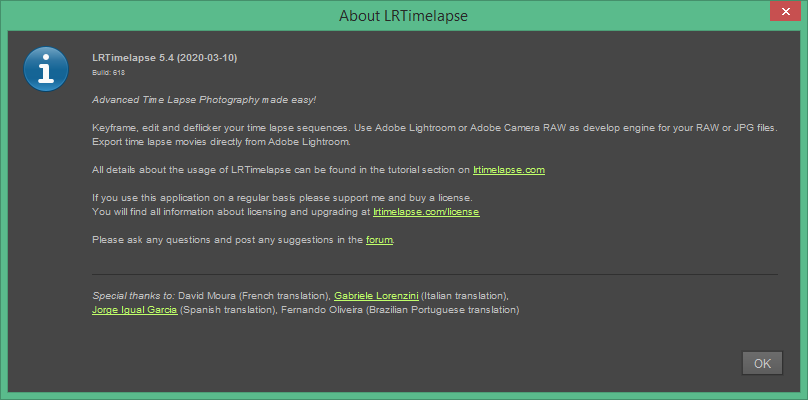Open the lrtimelapse.com link

[509, 170]
